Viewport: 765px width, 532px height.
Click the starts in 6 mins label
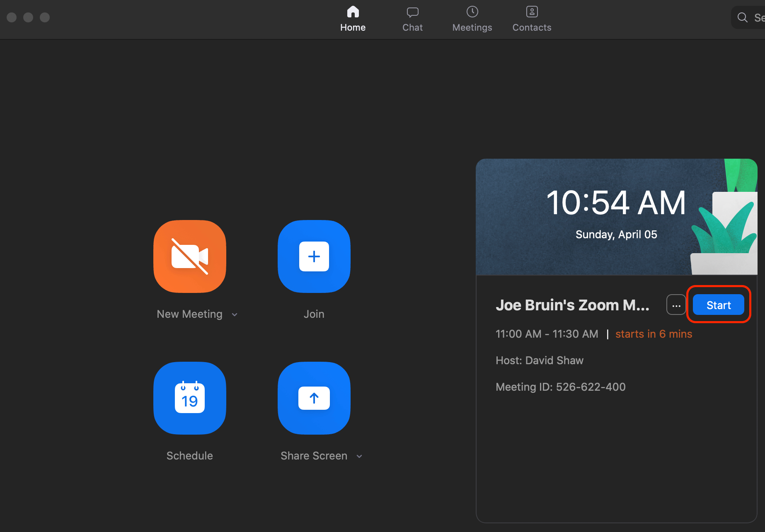click(x=654, y=334)
